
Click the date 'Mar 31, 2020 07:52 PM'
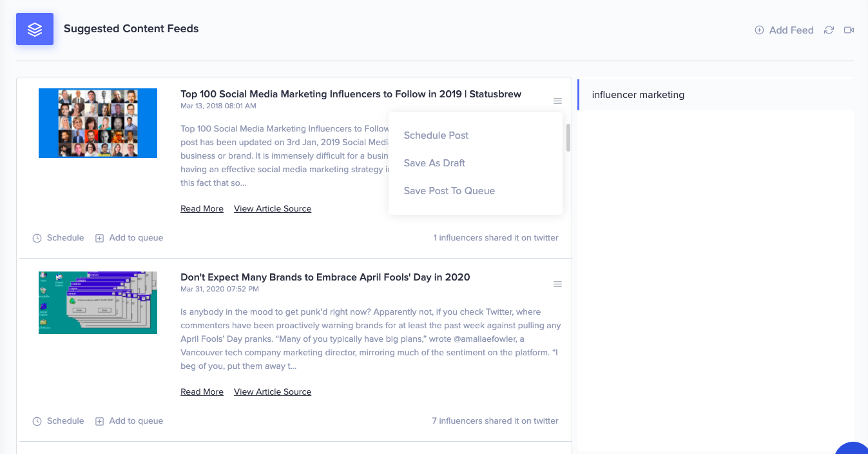point(219,289)
